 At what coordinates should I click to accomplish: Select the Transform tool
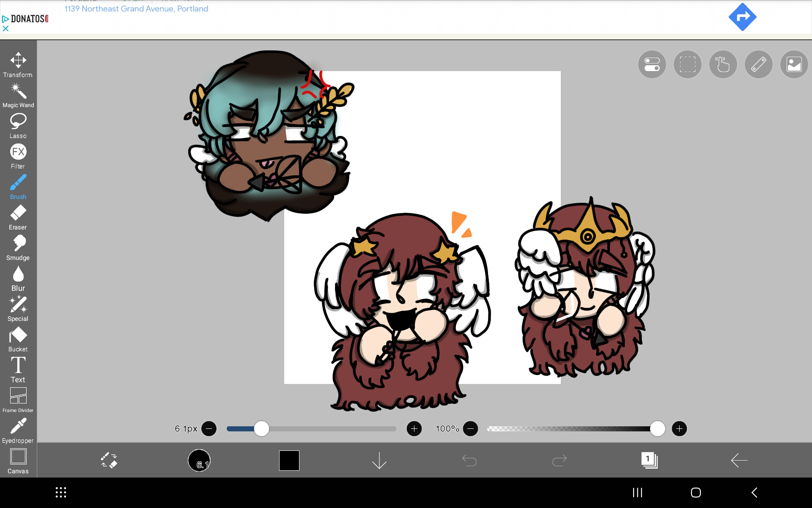[x=18, y=64]
